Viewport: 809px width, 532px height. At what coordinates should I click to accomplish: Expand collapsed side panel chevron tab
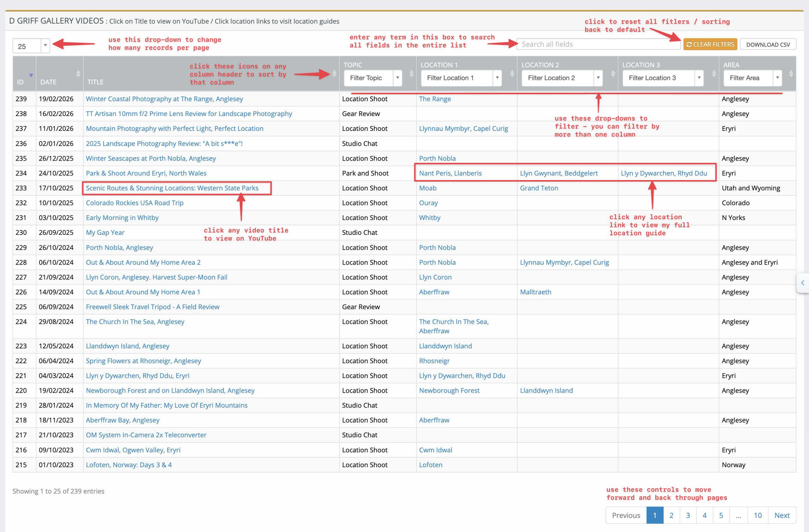[803, 283]
